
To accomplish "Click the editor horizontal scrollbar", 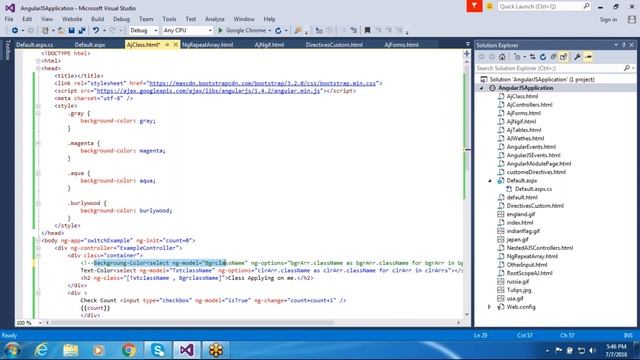I will [x=191, y=322].
